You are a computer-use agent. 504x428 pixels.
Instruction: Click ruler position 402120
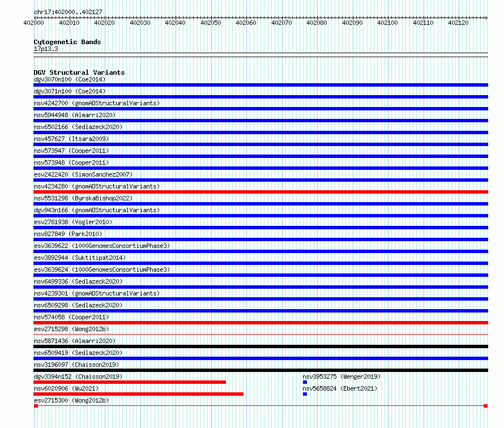458,23
